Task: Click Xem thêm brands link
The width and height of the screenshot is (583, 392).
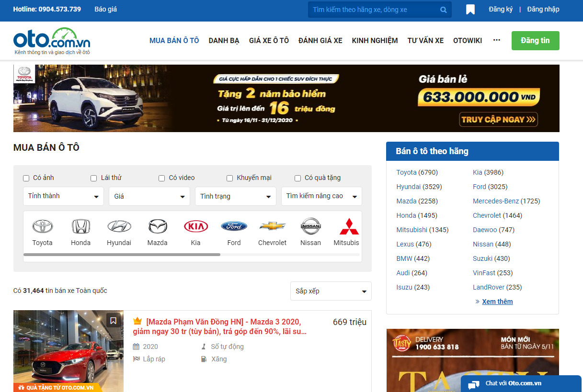Action: pos(497,302)
